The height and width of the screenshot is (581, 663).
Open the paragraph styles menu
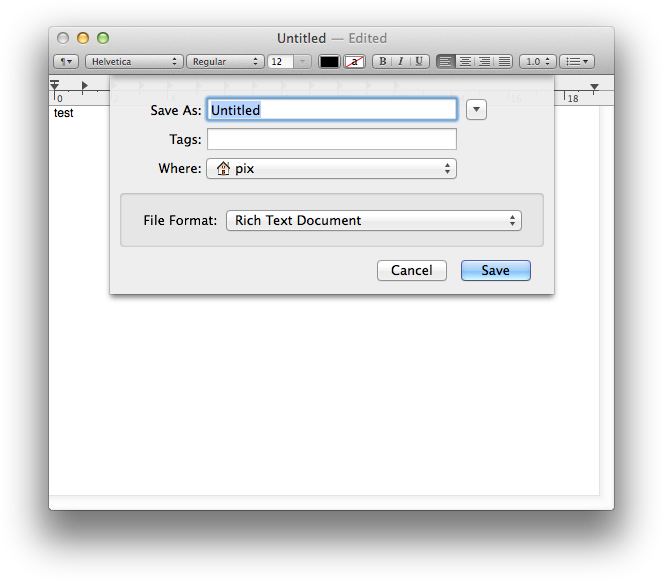(66, 62)
